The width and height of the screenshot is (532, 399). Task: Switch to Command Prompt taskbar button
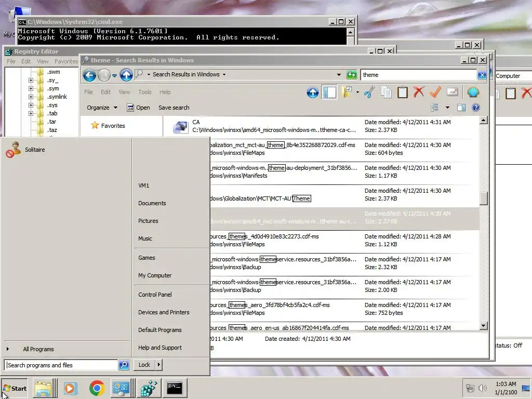175,388
